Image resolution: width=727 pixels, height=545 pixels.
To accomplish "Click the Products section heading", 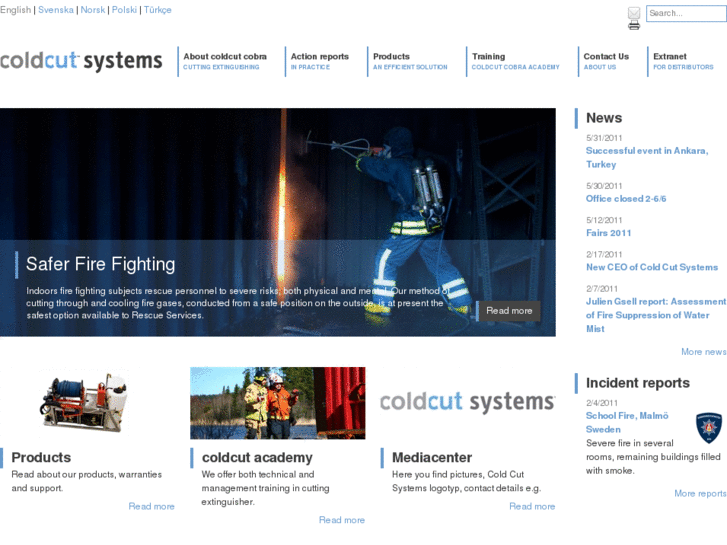I will click(x=41, y=457).
